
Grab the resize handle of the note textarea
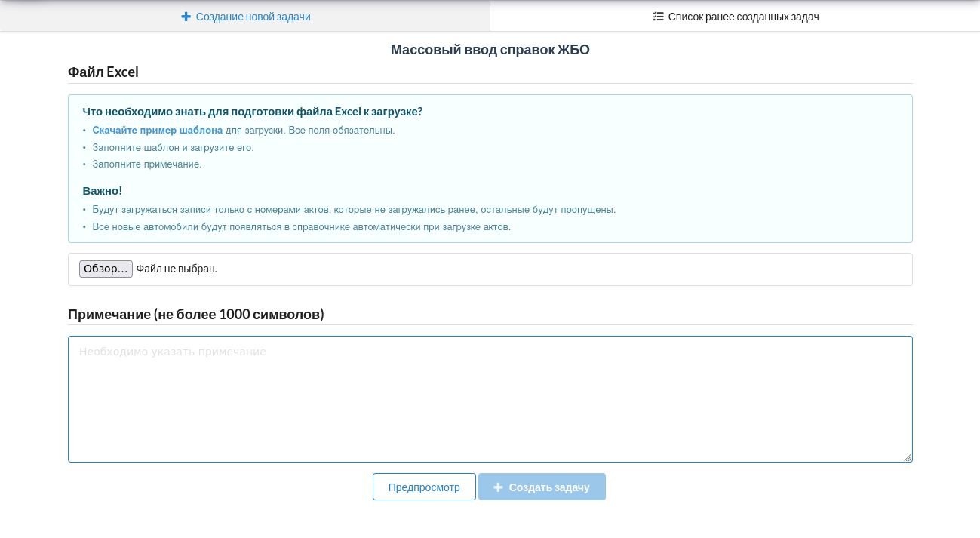pyautogui.click(x=908, y=457)
